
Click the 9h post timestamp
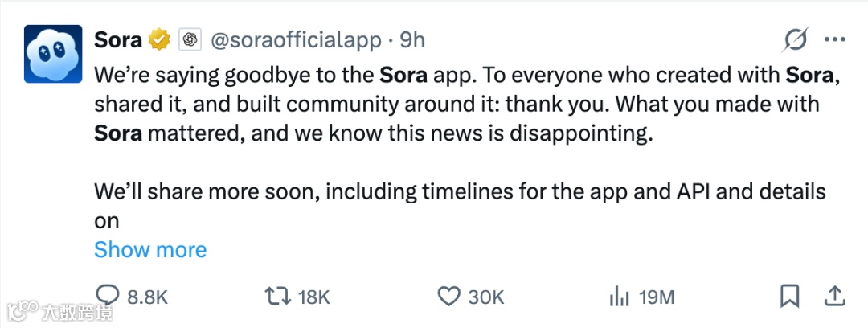pos(412,39)
